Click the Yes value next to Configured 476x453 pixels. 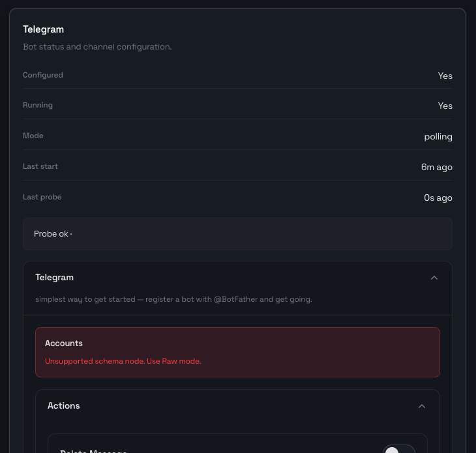click(445, 76)
